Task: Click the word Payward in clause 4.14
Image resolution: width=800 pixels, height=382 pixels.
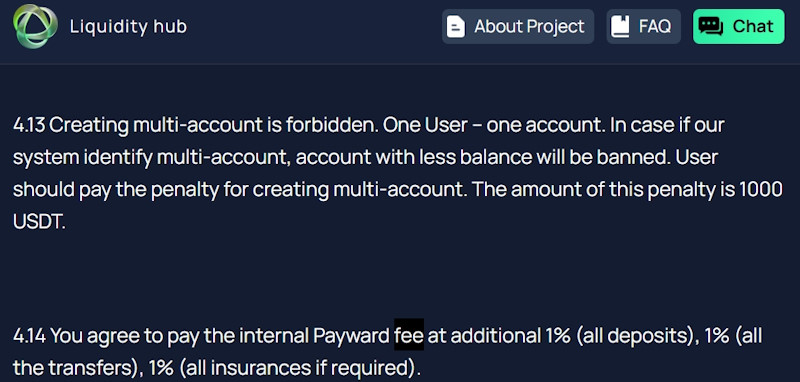Action: (x=352, y=337)
